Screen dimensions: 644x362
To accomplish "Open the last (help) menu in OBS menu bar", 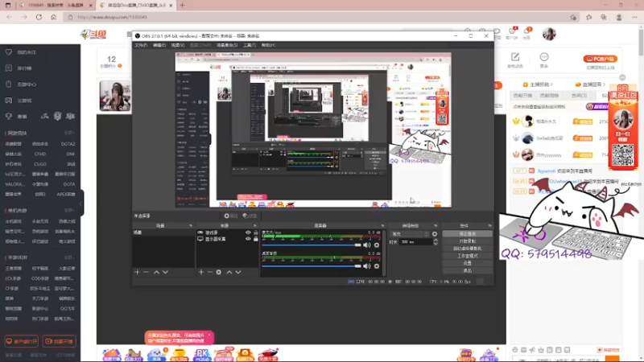I will click(x=268, y=45).
